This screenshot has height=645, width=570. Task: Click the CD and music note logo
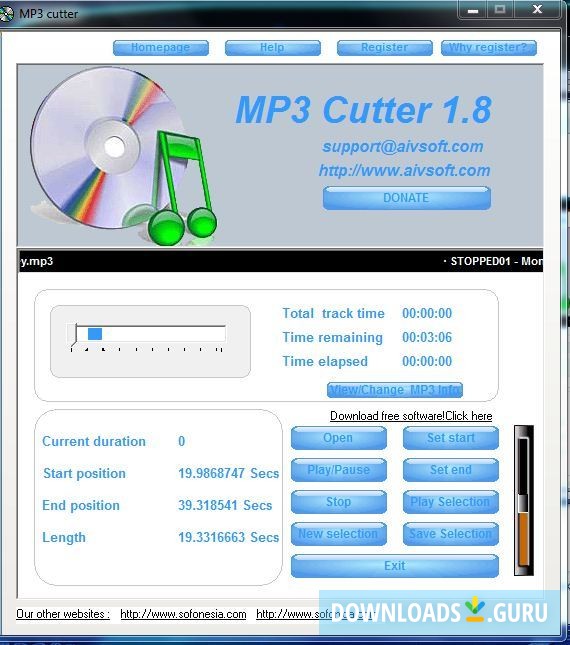coord(123,156)
